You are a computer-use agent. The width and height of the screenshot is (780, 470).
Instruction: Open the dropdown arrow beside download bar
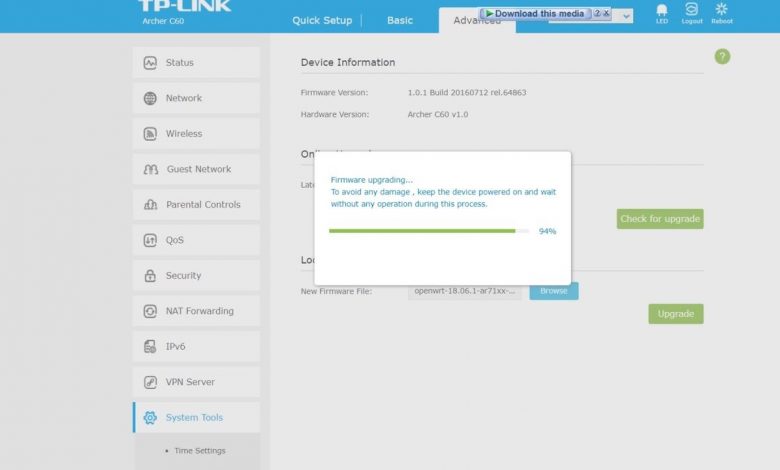coord(626,16)
